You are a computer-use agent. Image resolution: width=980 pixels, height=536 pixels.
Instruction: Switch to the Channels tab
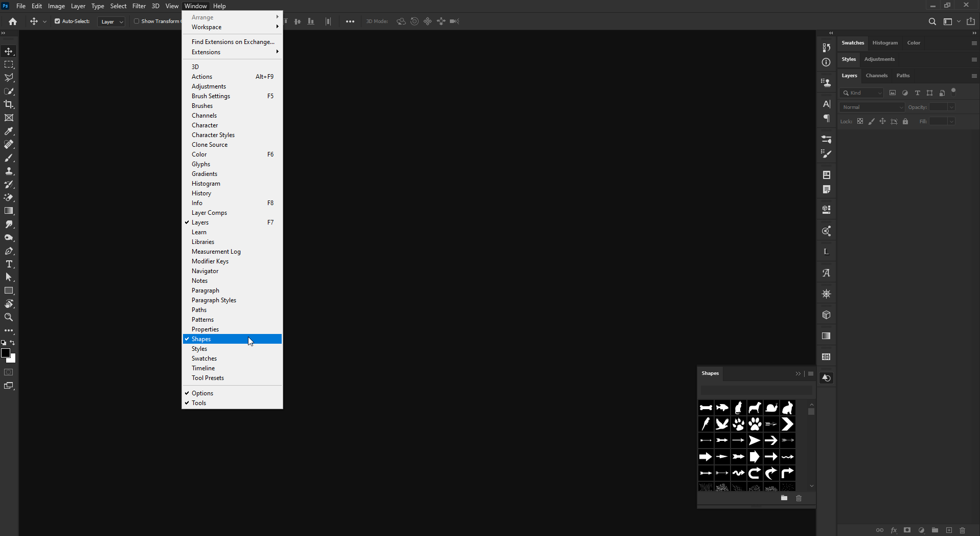click(x=876, y=75)
